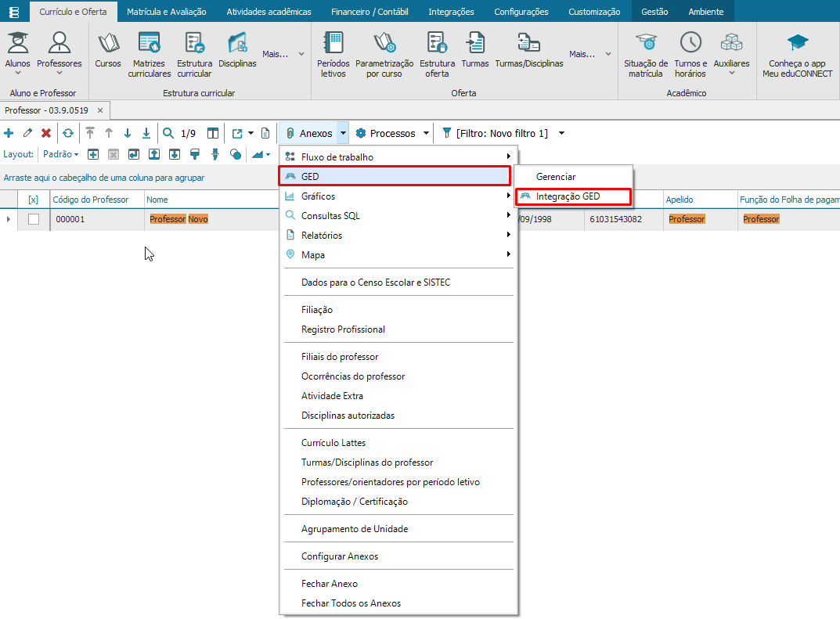Expand the Fluxo de trabalho submenu
Viewport: 840px width, 619px height.
tap(397, 157)
